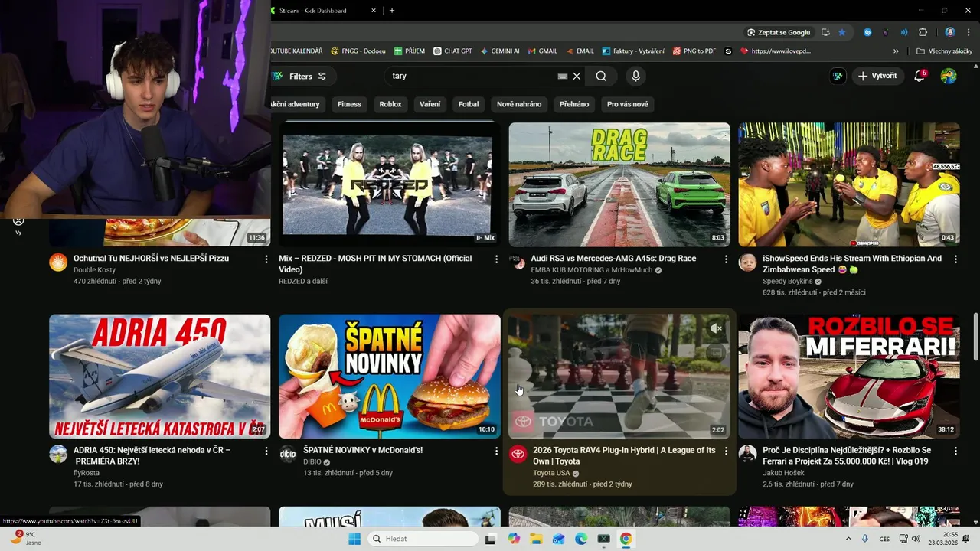The width and height of the screenshot is (980, 551).
Task: Click install-app icon in address bar
Action: (x=825, y=32)
